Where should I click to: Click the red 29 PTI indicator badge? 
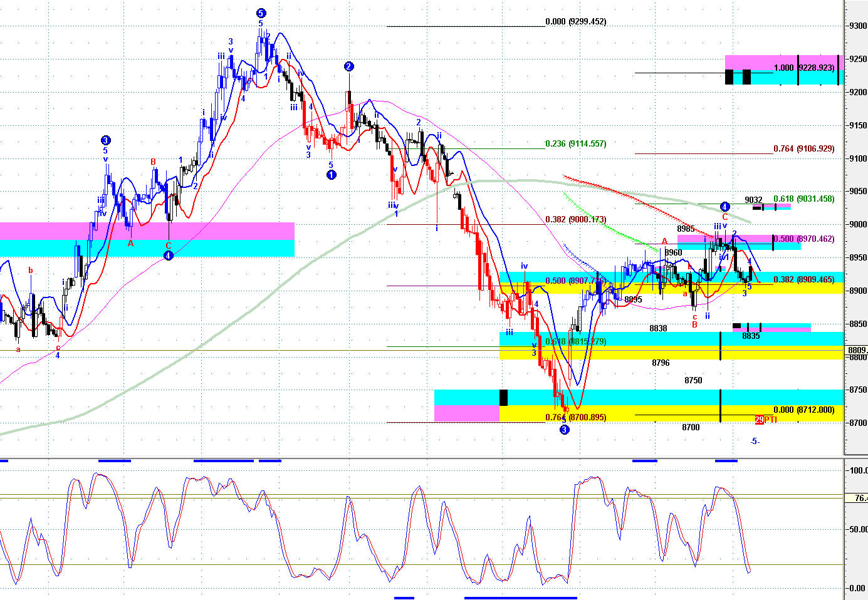pos(765,420)
